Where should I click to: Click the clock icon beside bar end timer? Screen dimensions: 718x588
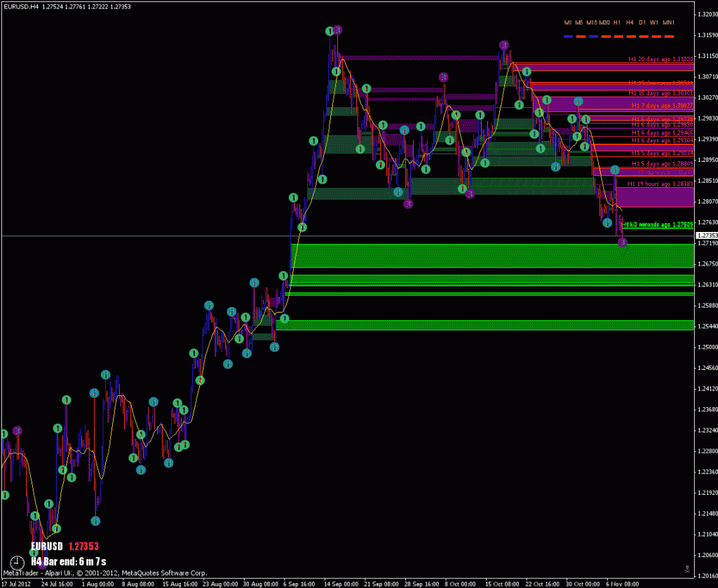click(18, 561)
